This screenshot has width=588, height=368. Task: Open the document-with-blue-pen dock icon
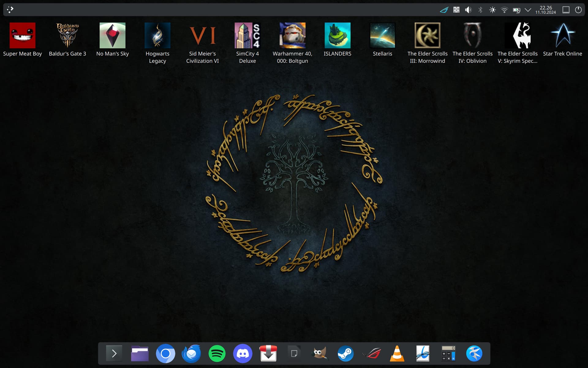(423, 354)
